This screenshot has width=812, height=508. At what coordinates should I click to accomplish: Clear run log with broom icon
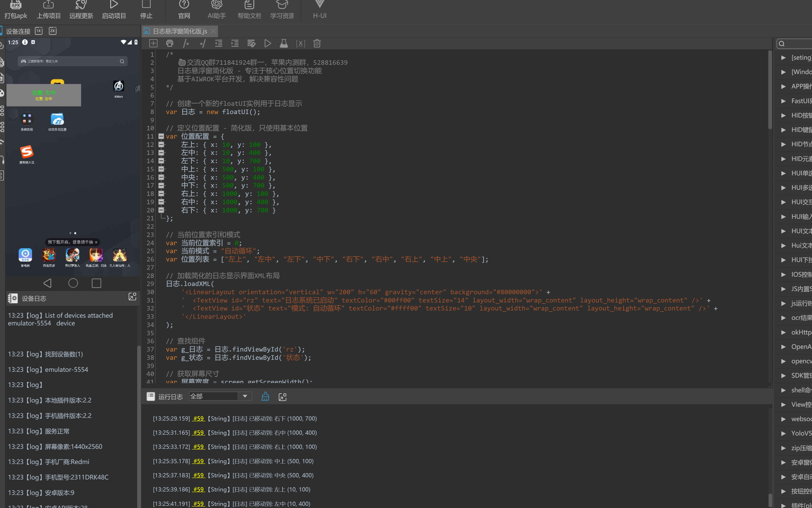pyautogui.click(x=265, y=396)
